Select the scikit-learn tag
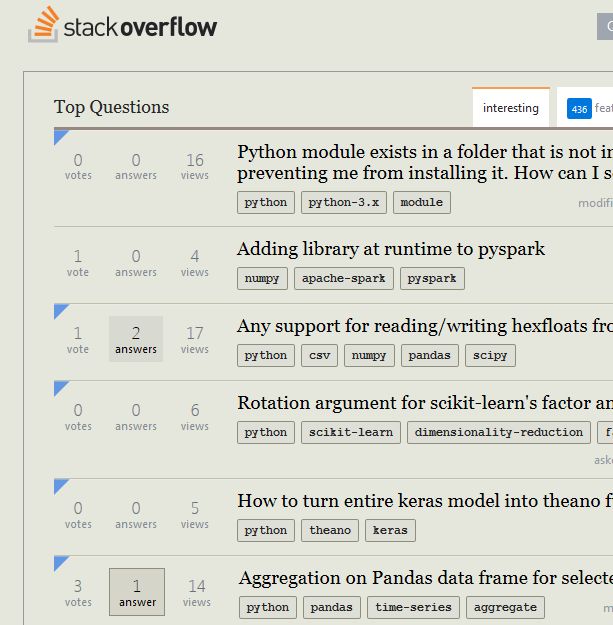The height and width of the screenshot is (625, 613). pos(351,432)
